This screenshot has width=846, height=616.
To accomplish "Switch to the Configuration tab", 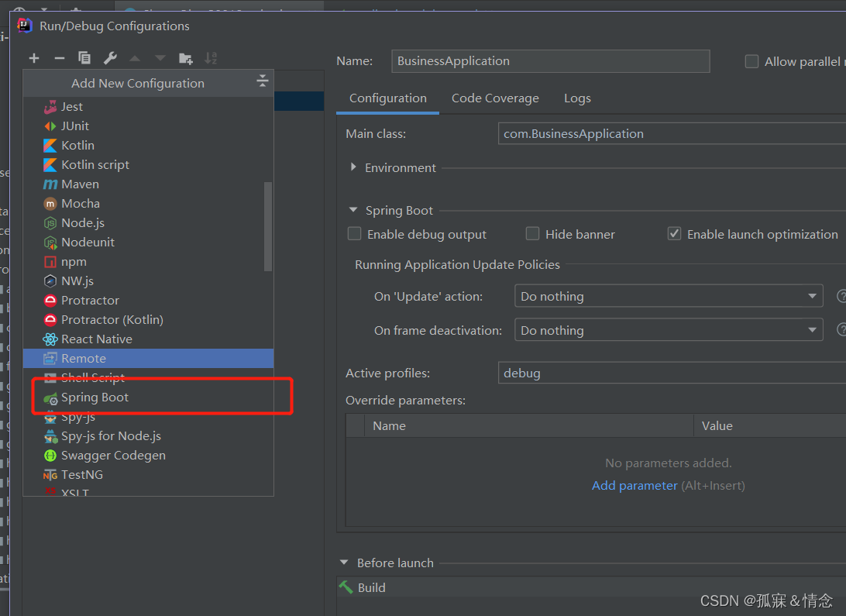I will coord(388,98).
